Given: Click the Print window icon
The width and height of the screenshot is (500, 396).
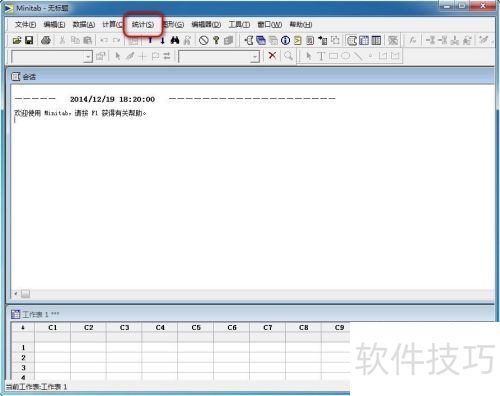Looking at the screenshot, I should pos(46,40).
